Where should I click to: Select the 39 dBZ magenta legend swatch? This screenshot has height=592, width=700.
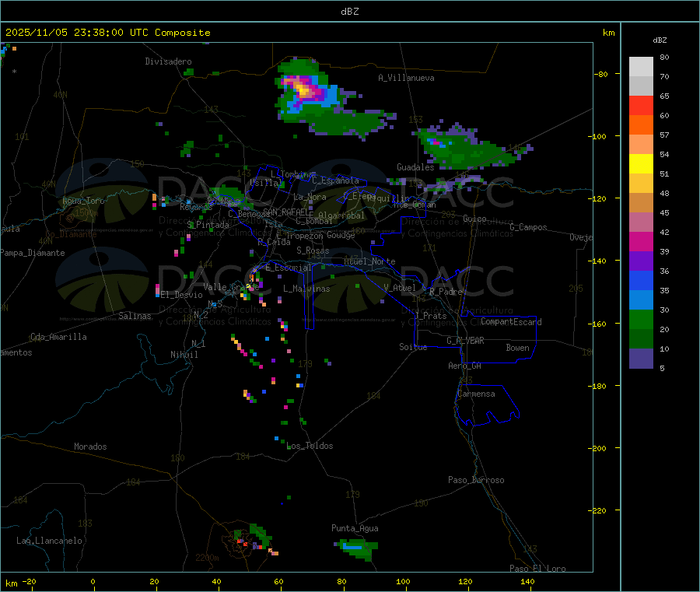(641, 241)
